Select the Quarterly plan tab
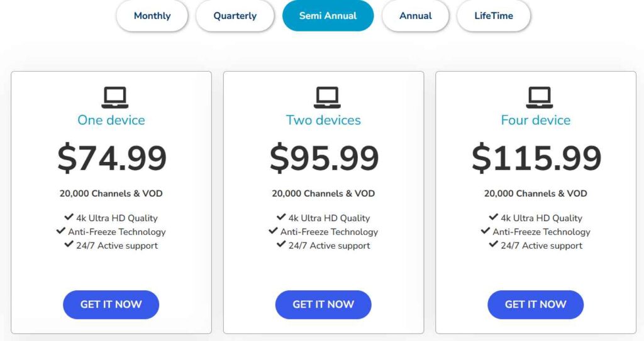 [x=235, y=16]
